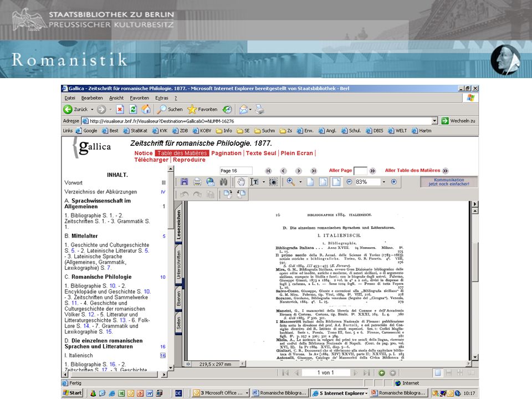Switch to the Seiten side tab
Image resolution: width=532 pixels, height=399 pixels.
tap(178, 323)
